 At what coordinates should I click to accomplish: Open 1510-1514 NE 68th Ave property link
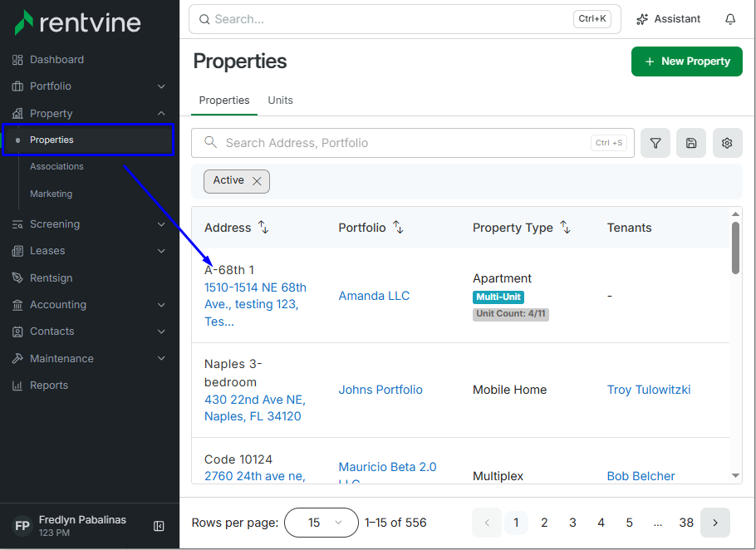coord(255,304)
